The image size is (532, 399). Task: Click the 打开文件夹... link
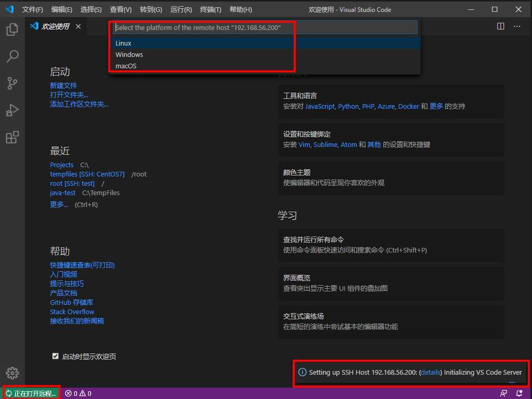coord(69,95)
